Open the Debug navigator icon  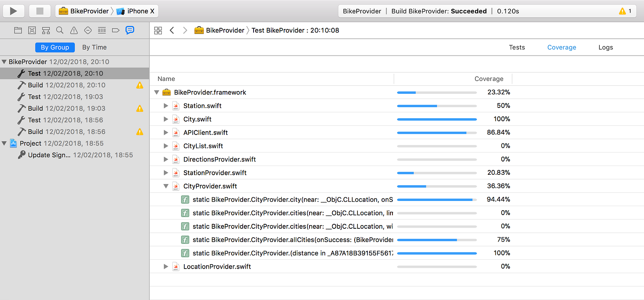pyautogui.click(x=102, y=30)
